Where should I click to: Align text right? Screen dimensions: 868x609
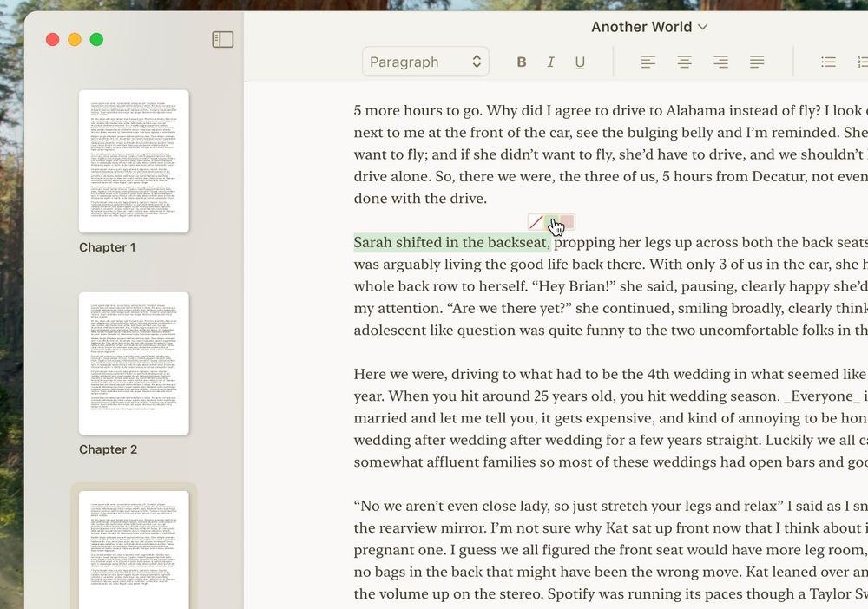[720, 62]
